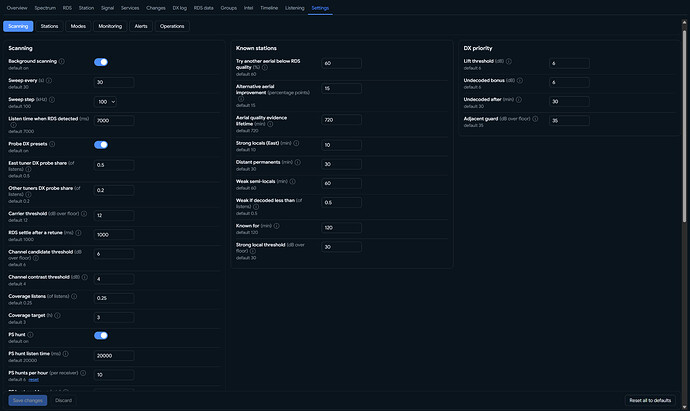Screen dimensions: 690x411
Task: Open the Intel tab
Action: [x=248, y=8]
